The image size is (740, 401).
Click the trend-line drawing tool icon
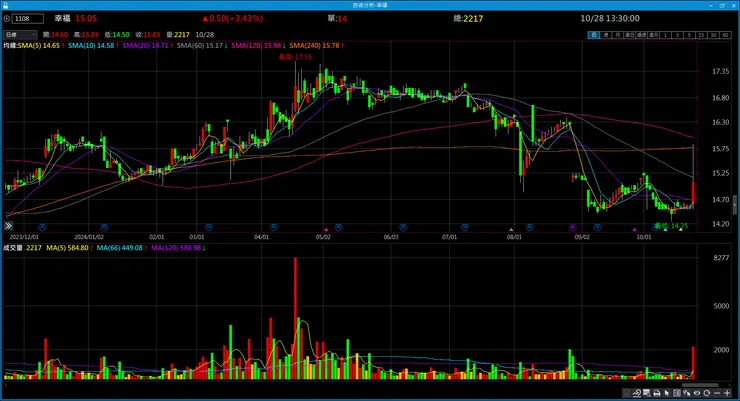click(637, 393)
